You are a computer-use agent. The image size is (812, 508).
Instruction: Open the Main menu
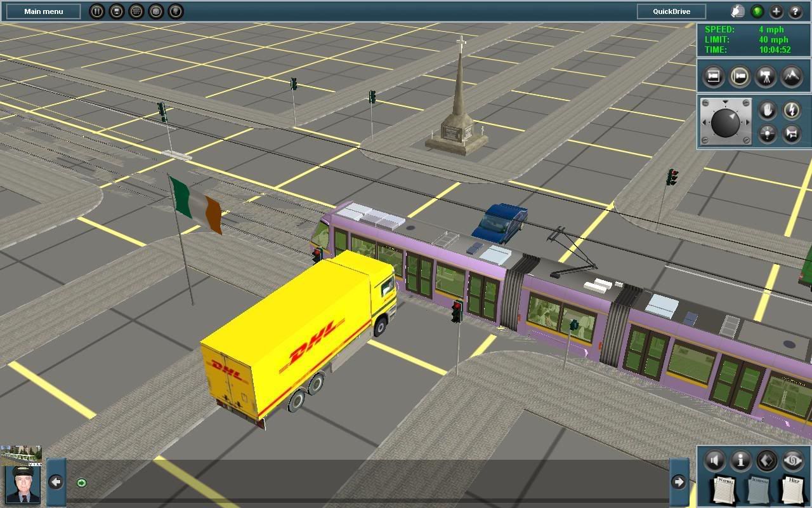(44, 11)
